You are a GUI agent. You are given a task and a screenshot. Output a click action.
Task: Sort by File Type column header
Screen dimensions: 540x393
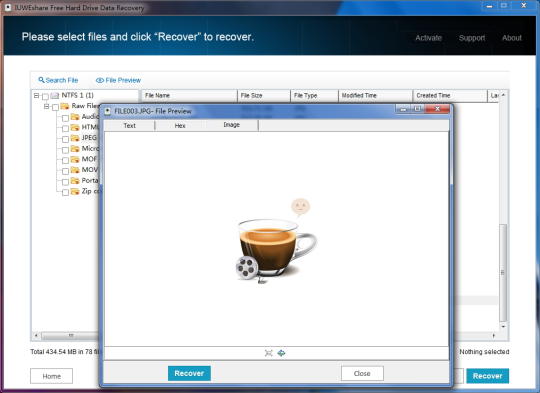tap(314, 95)
